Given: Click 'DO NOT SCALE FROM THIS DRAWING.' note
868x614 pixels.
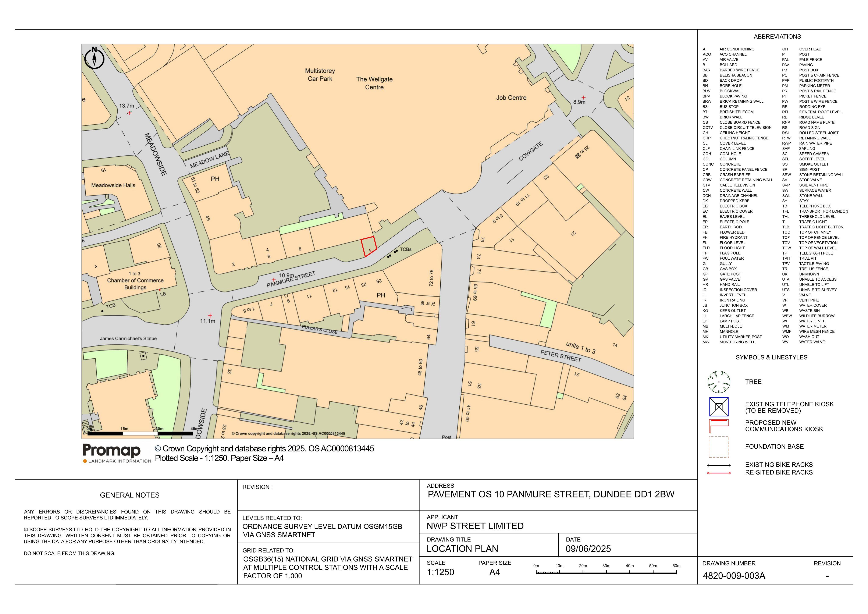Looking at the screenshot, I should point(70,554).
